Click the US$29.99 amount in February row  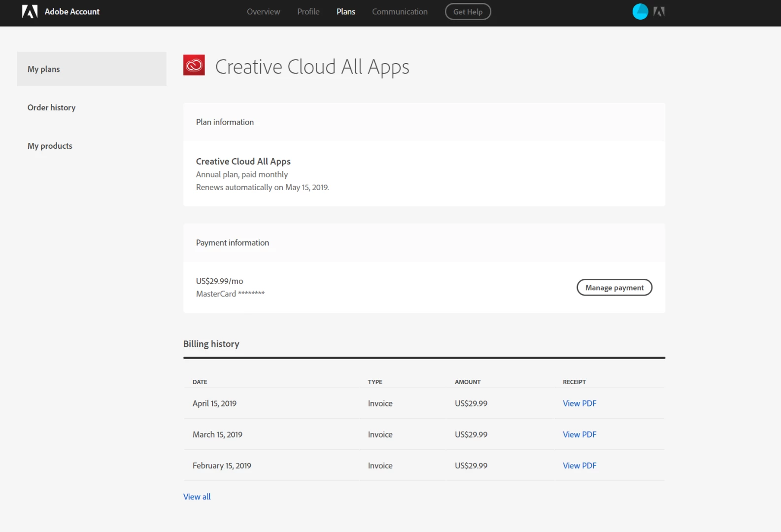[x=471, y=465]
